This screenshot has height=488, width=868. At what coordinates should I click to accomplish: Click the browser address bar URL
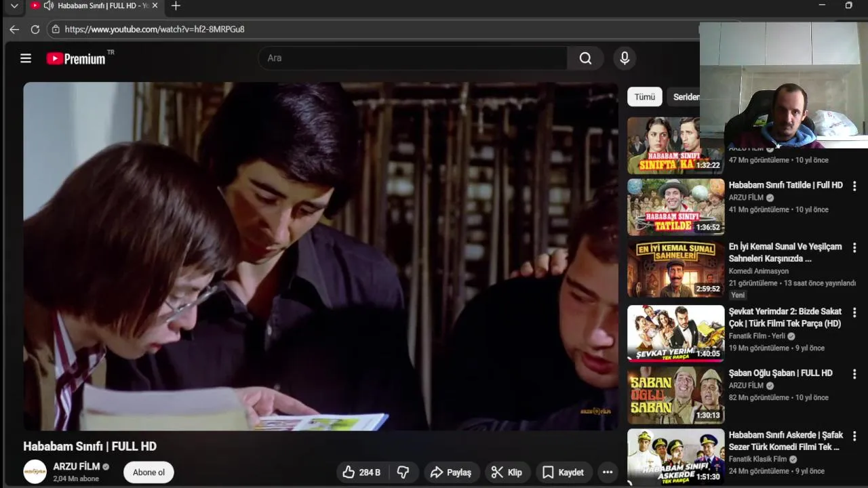[155, 29]
